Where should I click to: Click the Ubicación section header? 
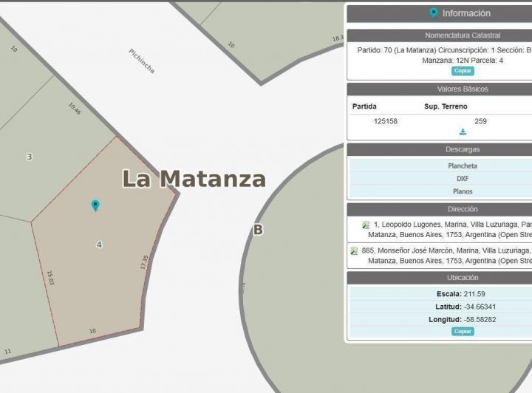(x=463, y=278)
